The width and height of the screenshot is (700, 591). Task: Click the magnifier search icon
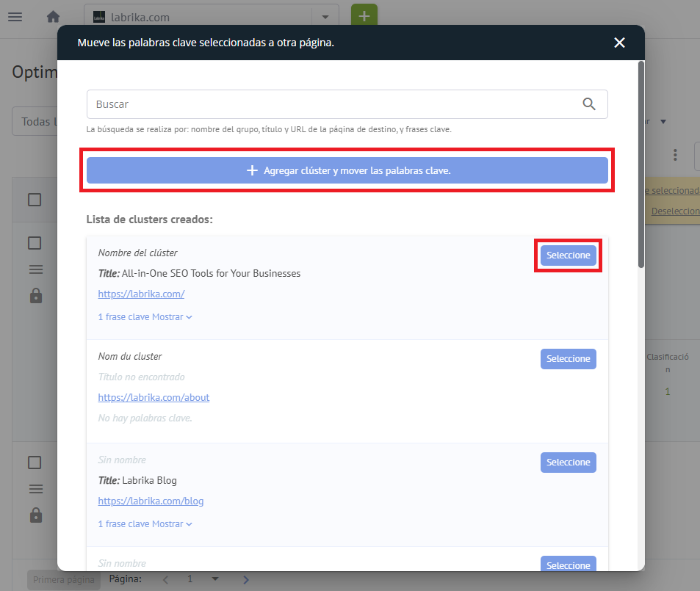click(x=589, y=104)
